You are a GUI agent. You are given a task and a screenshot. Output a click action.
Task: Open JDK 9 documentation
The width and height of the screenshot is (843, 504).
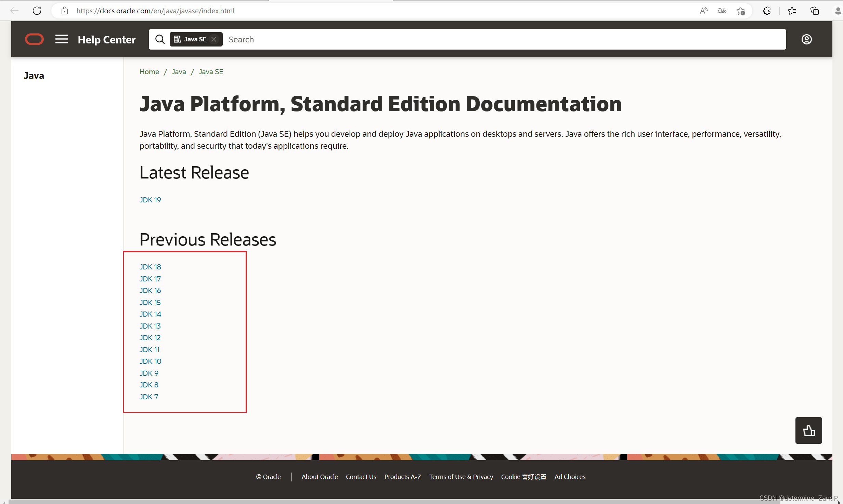(149, 373)
